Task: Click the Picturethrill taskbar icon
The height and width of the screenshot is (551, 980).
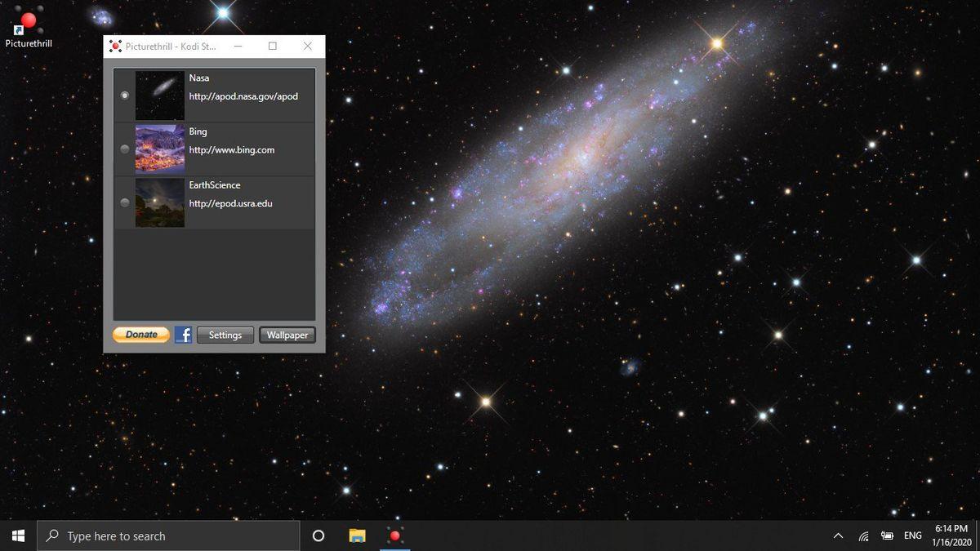Action: 395,535
